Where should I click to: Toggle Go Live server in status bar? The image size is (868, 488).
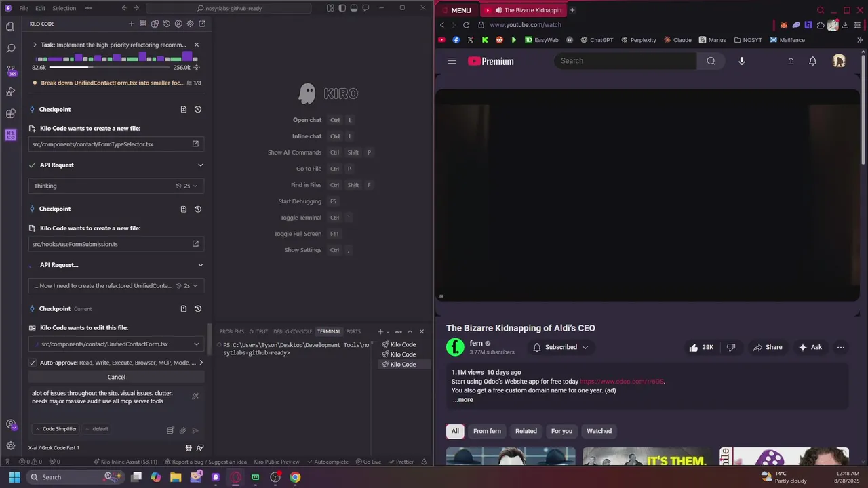pos(368,462)
